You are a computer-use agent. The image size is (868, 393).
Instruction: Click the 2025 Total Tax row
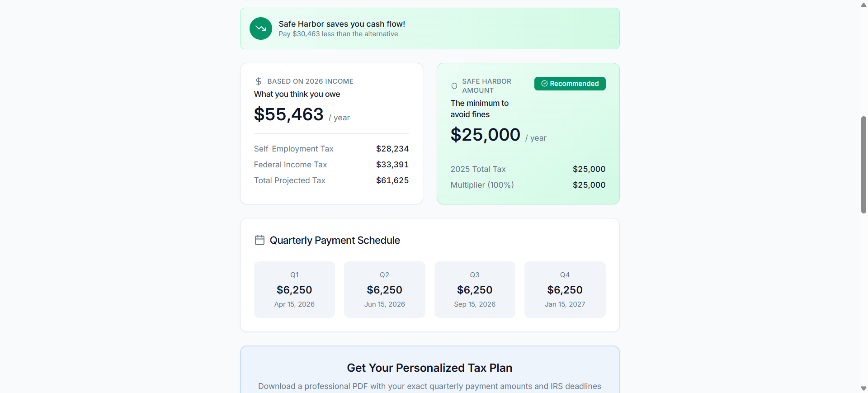tap(528, 169)
